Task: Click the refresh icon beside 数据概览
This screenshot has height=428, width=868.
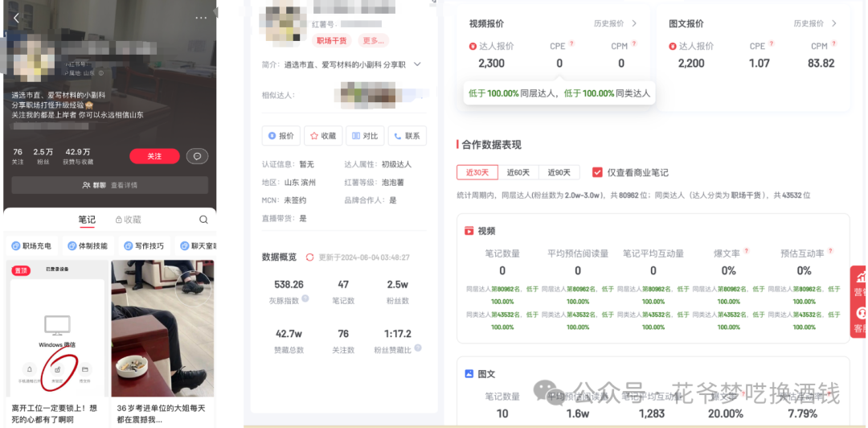Action: 310,257
